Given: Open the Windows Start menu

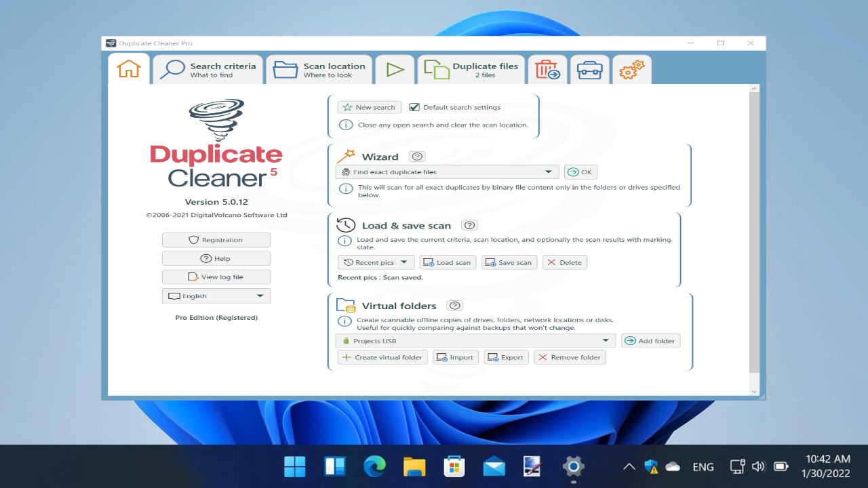Looking at the screenshot, I should pos(294,466).
